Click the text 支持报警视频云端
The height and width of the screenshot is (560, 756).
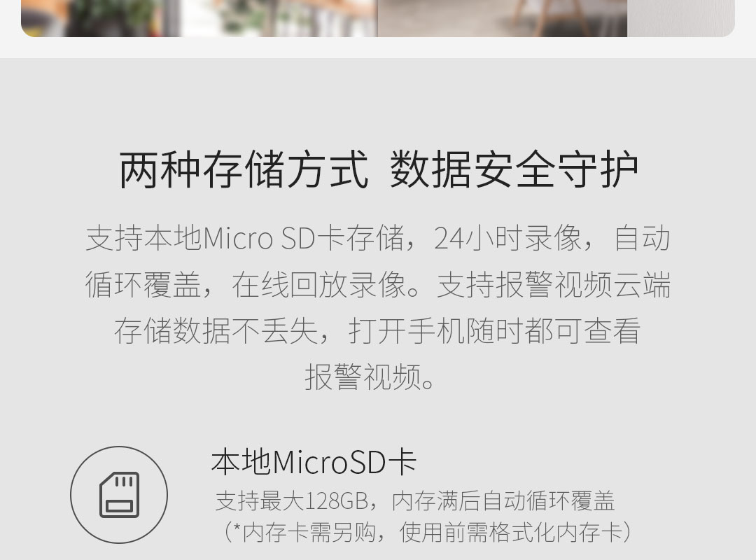[x=554, y=285]
